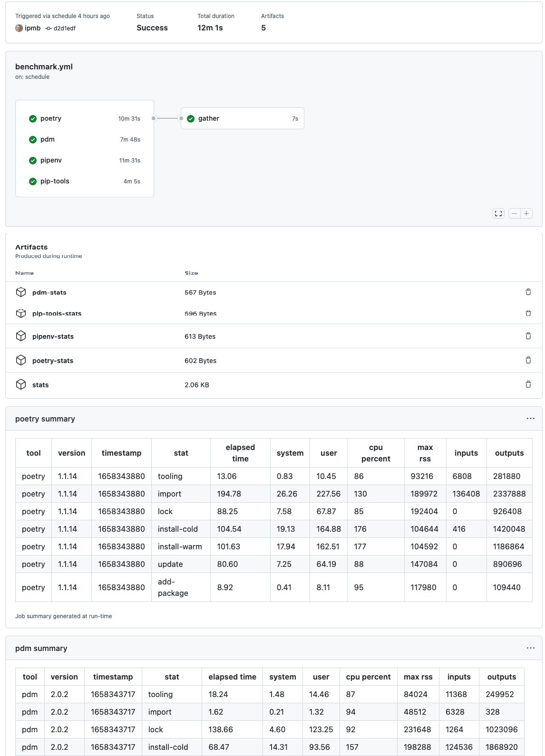Click the stats artifact package icon
Screen dimensions: 545x756
pos(21,384)
